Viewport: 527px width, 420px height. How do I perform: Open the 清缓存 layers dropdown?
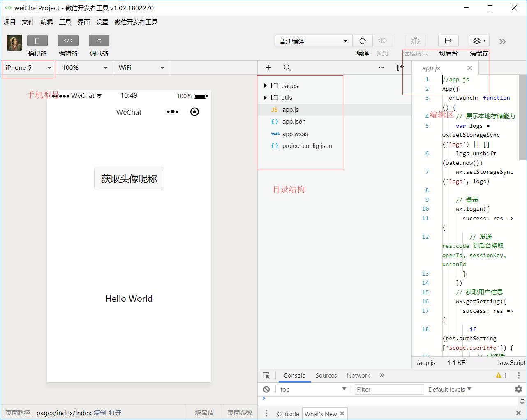pyautogui.click(x=479, y=41)
